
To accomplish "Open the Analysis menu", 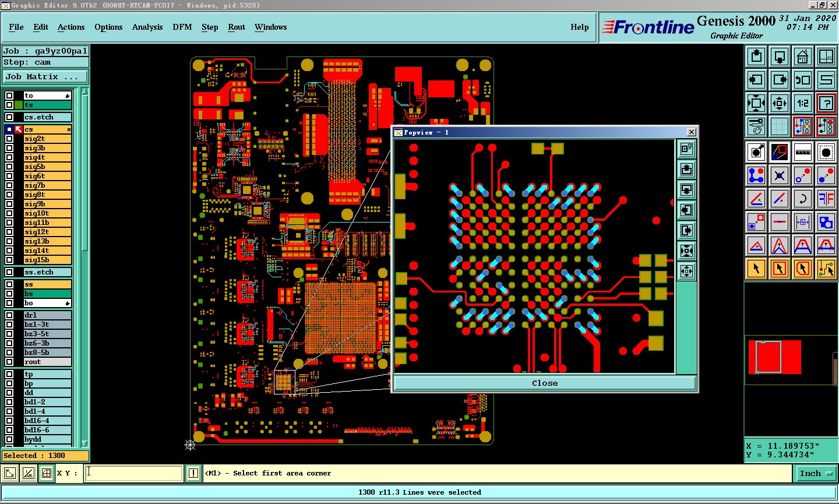I will pos(147,27).
